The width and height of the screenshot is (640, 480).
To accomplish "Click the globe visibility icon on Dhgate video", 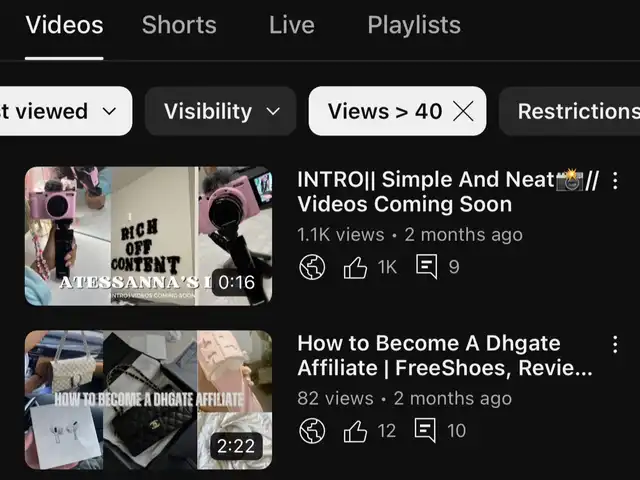I will pos(312,431).
